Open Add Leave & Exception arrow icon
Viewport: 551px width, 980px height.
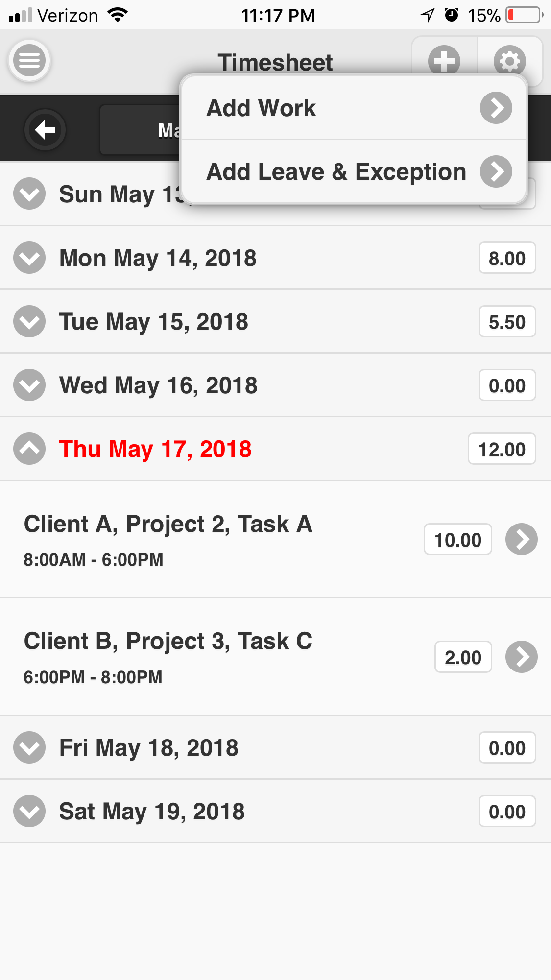496,171
